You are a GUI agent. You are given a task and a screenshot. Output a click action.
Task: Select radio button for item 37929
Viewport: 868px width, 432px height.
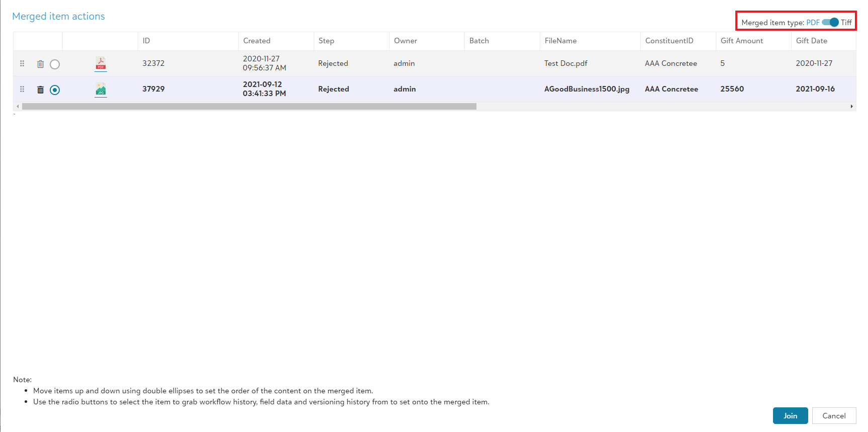pos(55,90)
